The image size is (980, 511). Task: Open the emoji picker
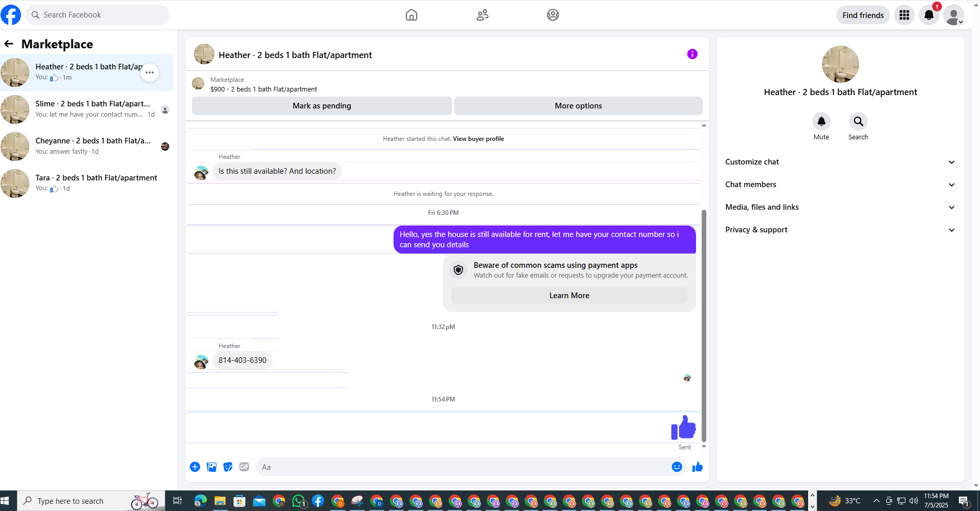tap(677, 467)
